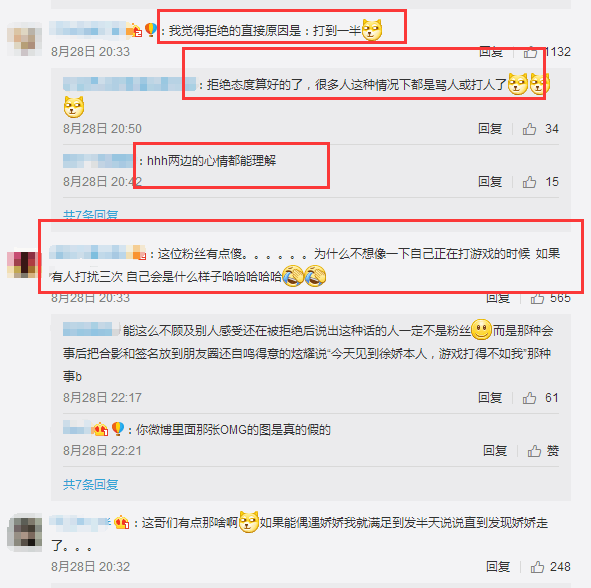Click 回复 on the 20:50 reply
This screenshot has height=588, width=591.
[490, 129]
